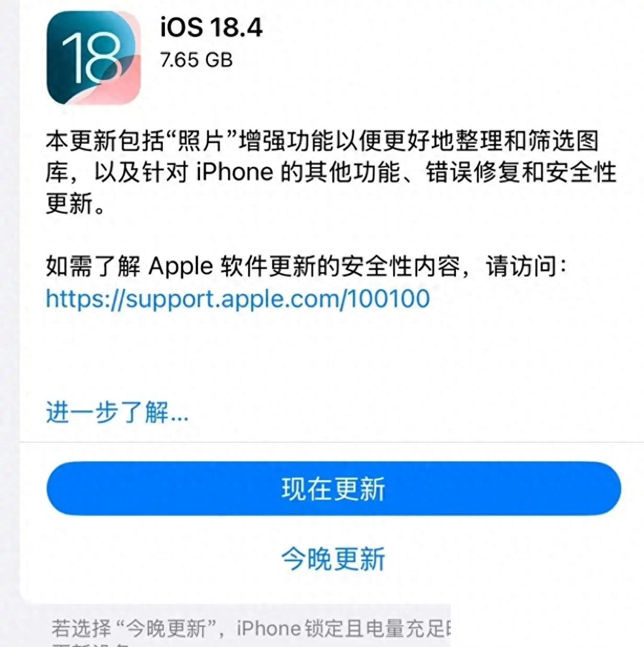The height and width of the screenshot is (647, 644).
Task: Click the "安全性内容" phrase before the link
Action: coord(401,266)
